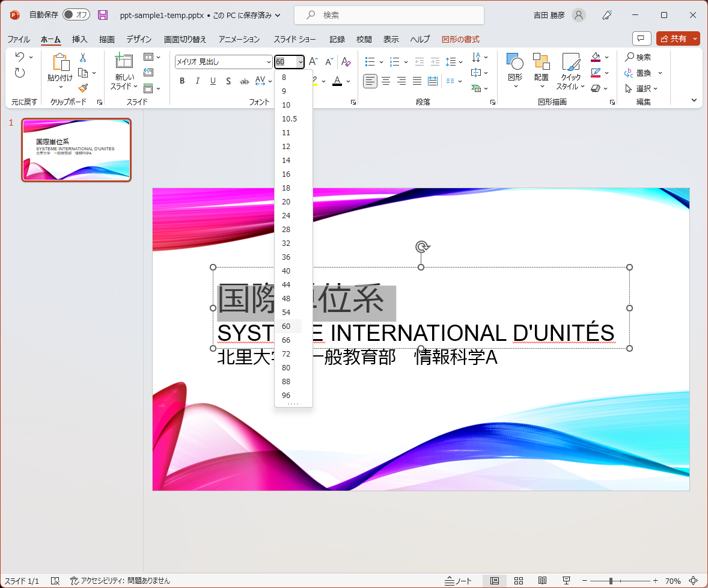Viewport: 708px width, 588px height.
Task: Clear all formatting with the eraser icon
Action: coord(346,61)
